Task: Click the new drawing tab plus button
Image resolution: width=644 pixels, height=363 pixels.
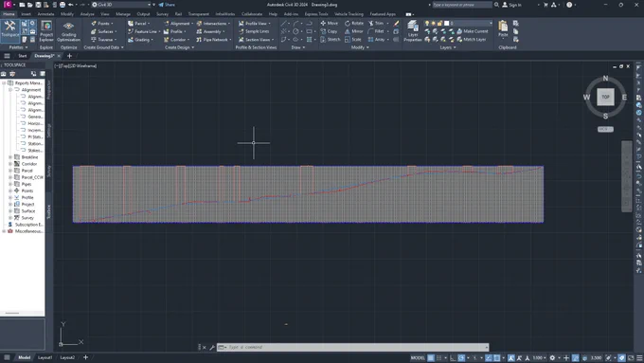Action: (x=69, y=56)
